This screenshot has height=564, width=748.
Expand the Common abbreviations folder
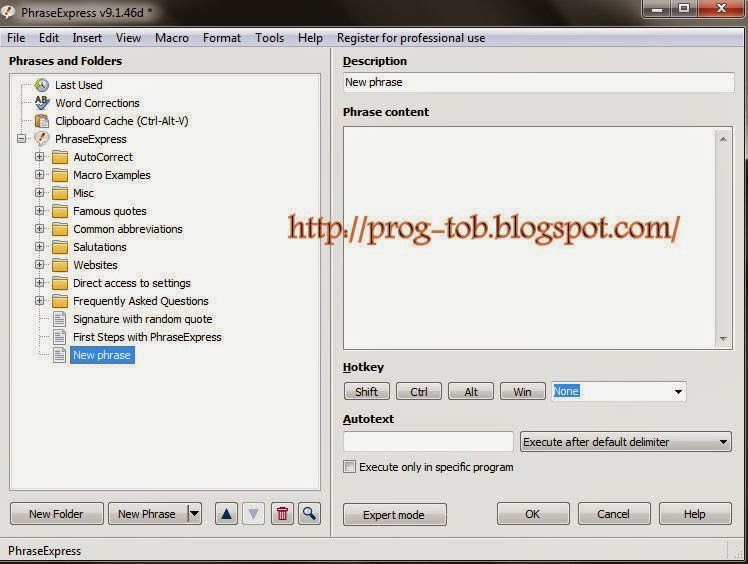point(40,229)
